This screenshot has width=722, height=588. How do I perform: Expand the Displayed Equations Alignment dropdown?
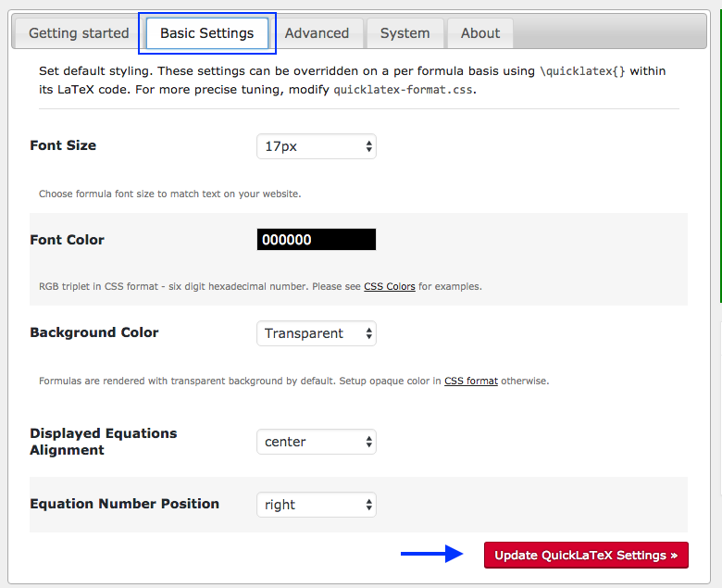click(x=316, y=442)
